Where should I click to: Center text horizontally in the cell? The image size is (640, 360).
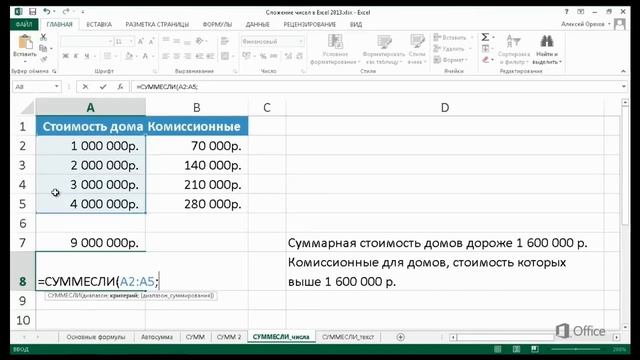(177, 56)
